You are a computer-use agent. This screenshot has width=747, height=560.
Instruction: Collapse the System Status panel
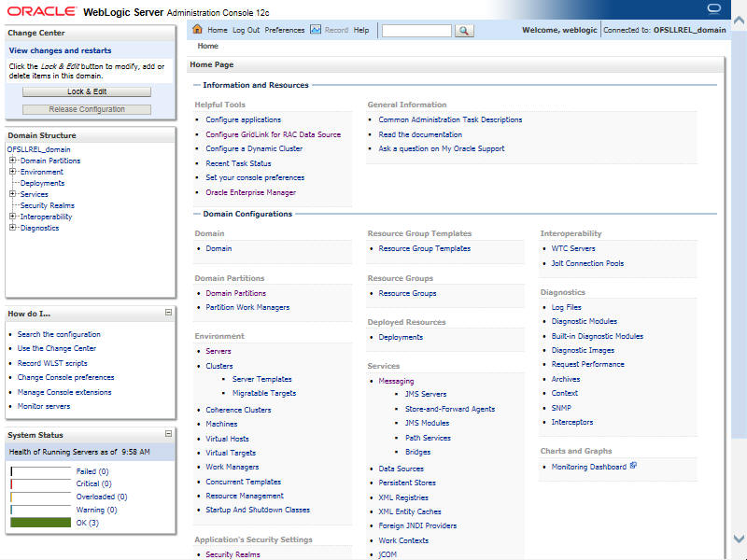click(x=168, y=434)
